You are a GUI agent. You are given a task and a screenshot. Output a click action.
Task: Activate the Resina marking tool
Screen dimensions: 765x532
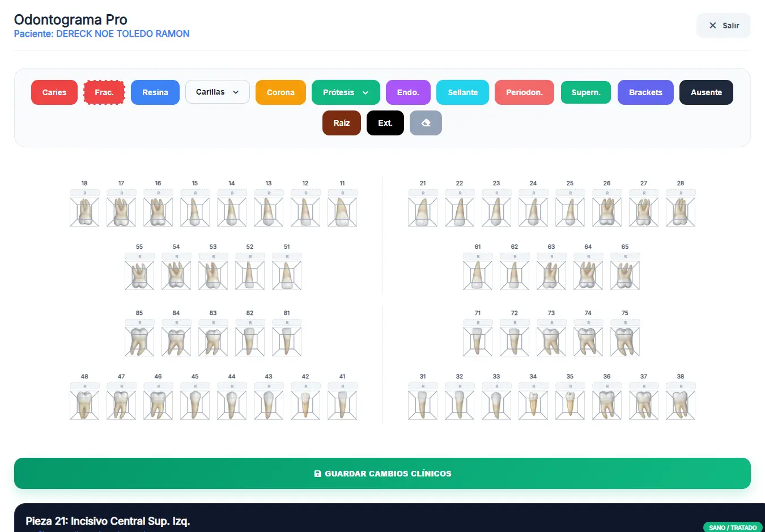click(155, 92)
